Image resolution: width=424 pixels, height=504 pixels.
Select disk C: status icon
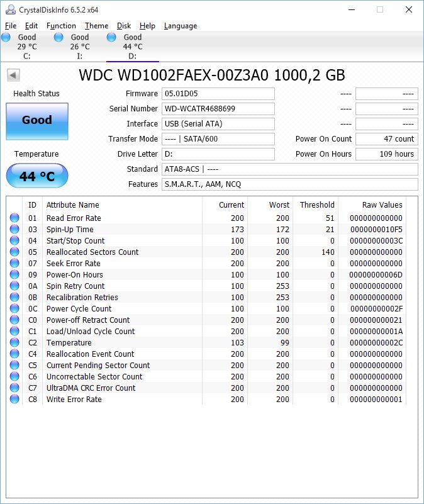[x=6, y=37]
